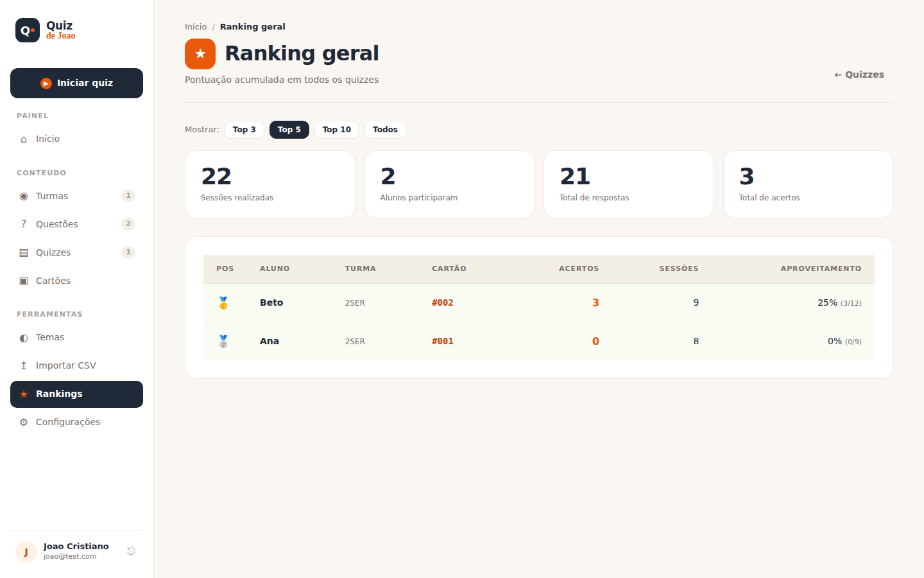Open the Temas tool

[76, 337]
